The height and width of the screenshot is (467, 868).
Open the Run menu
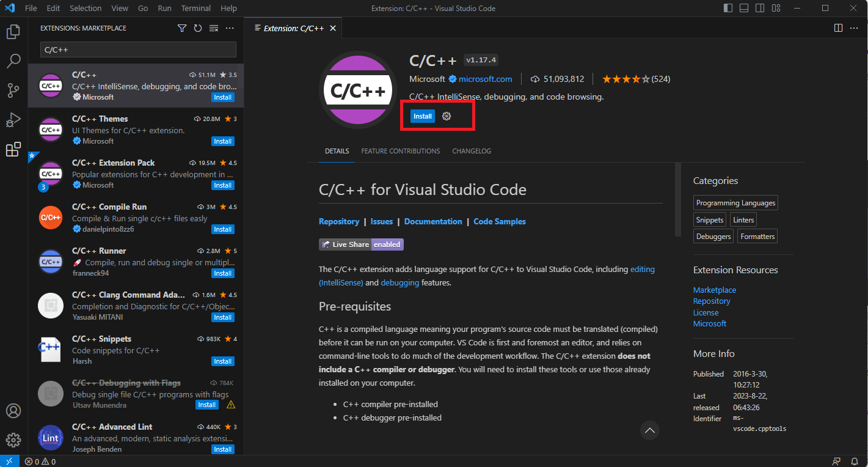(164, 9)
